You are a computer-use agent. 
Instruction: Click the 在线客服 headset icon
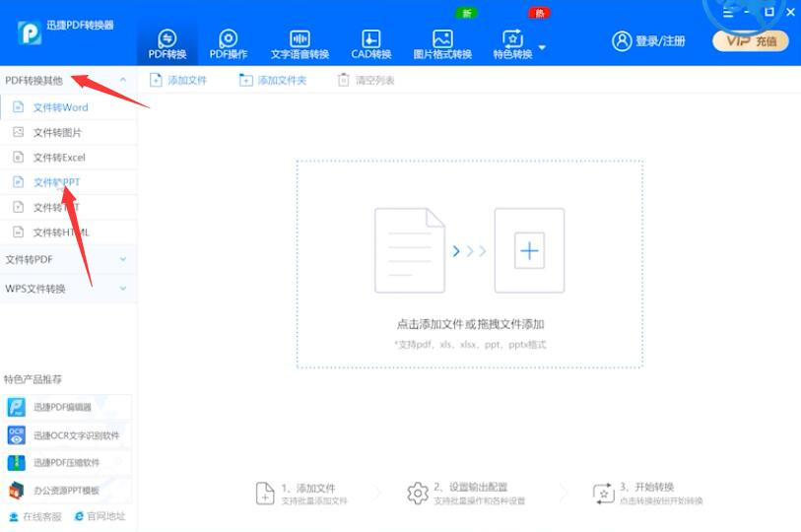pyautogui.click(x=14, y=516)
